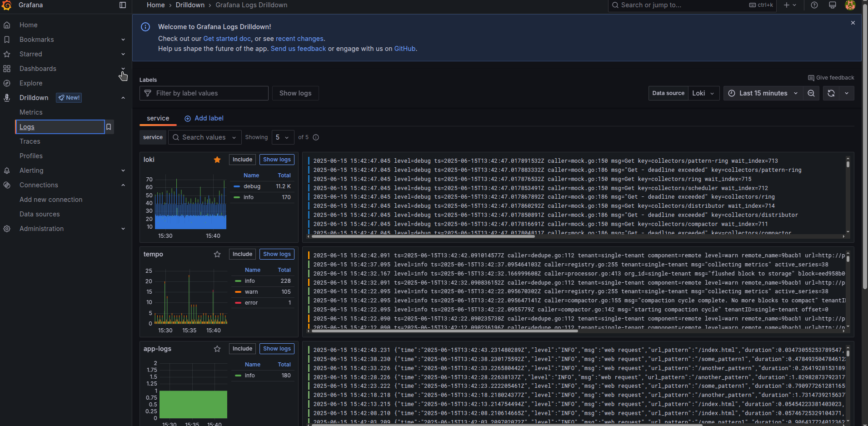The image size is (868, 426).
Task: Click the Filter by label values field
Action: pyautogui.click(x=204, y=93)
